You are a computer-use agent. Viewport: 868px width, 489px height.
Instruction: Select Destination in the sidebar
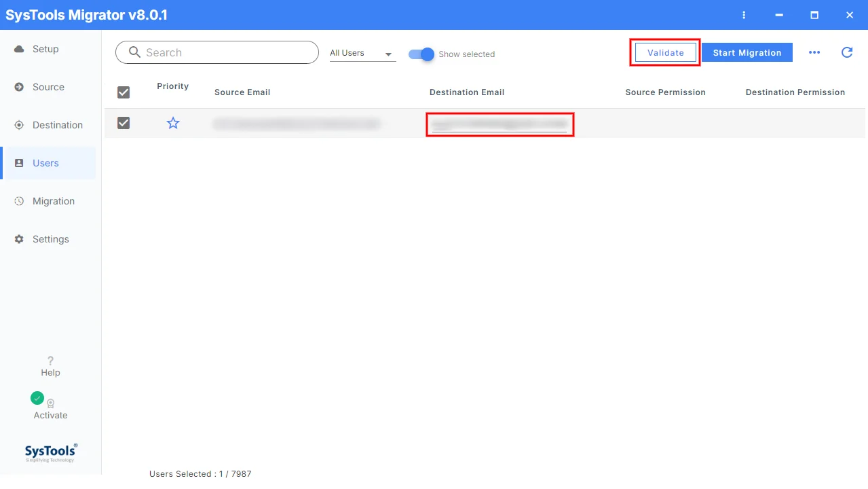pos(48,125)
